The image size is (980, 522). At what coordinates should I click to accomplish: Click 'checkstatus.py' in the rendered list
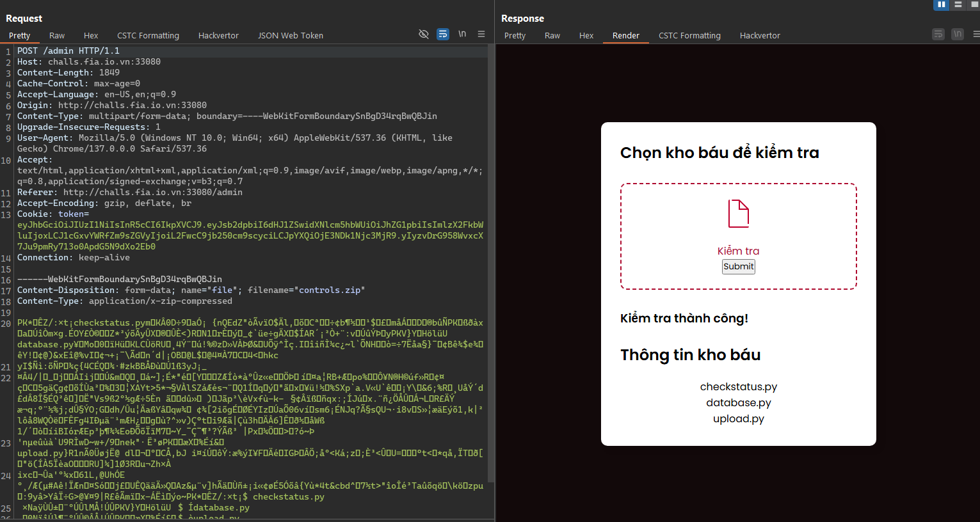739,386
